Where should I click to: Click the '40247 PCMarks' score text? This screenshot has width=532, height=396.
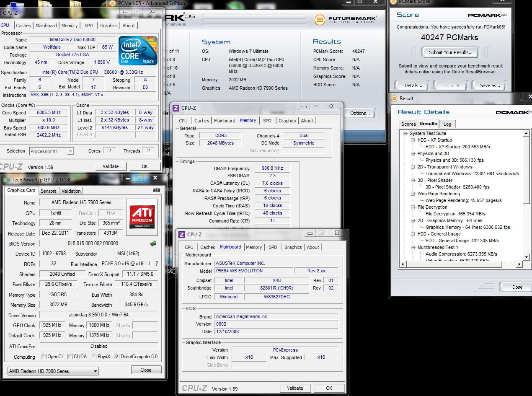click(449, 37)
